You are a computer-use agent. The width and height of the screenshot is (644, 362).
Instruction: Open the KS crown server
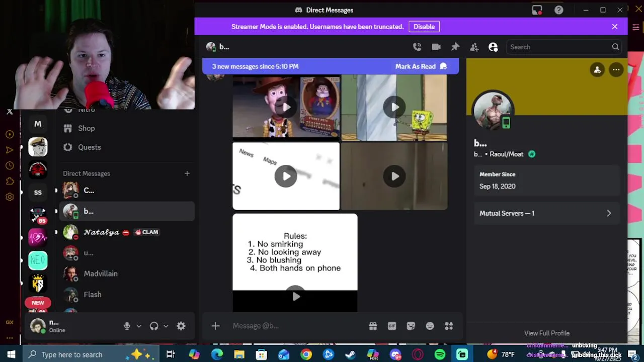[x=38, y=283]
